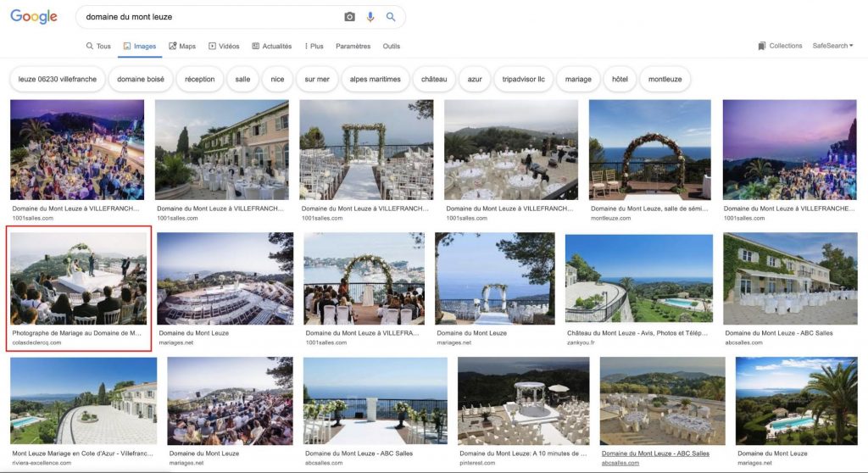Switch to the Maps tab
This screenshot has height=473, width=868.
[182, 47]
